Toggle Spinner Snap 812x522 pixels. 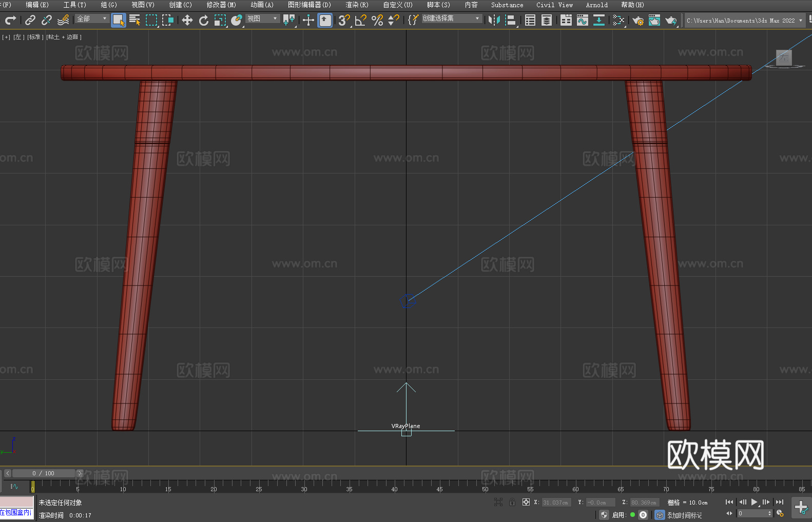point(394,20)
